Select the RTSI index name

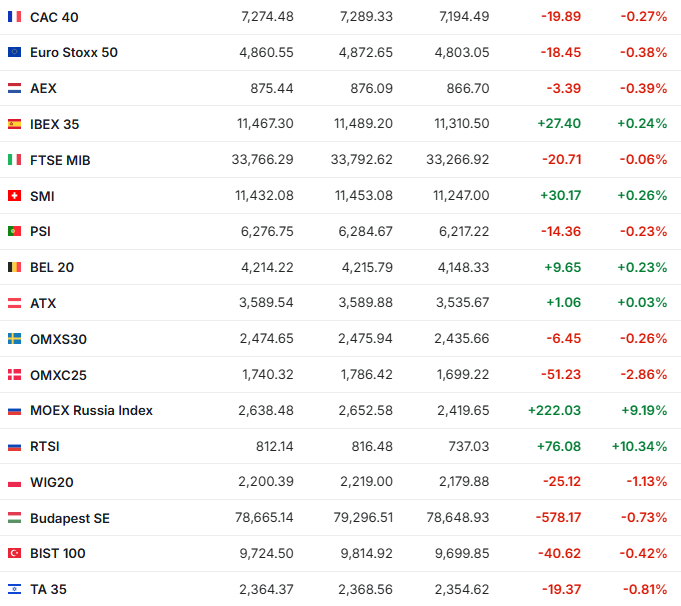[46, 446]
